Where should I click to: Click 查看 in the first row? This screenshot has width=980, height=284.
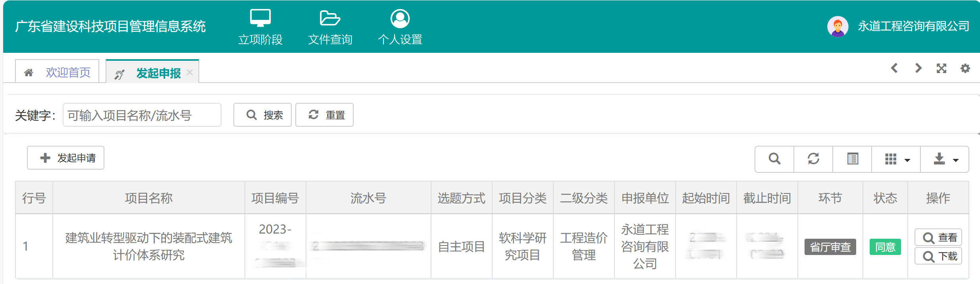tap(939, 238)
